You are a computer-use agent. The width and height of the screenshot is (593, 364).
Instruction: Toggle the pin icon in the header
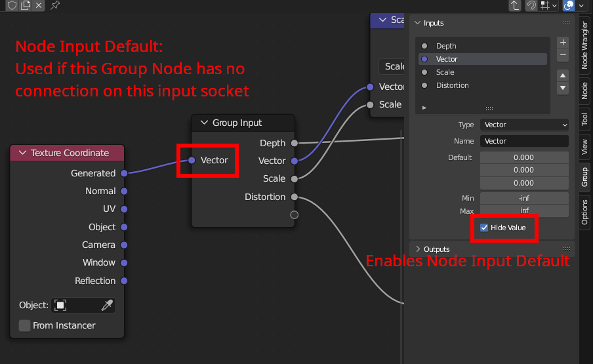[x=55, y=5]
